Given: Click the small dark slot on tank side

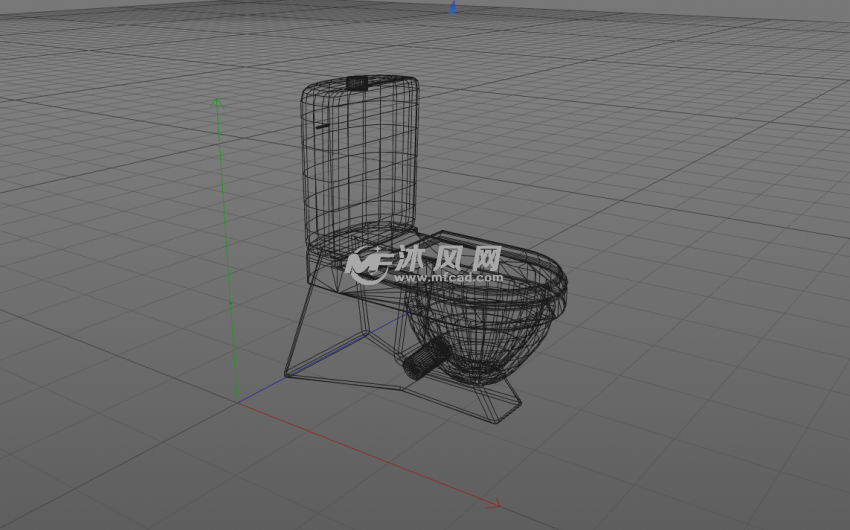Looking at the screenshot, I should 322,126.
